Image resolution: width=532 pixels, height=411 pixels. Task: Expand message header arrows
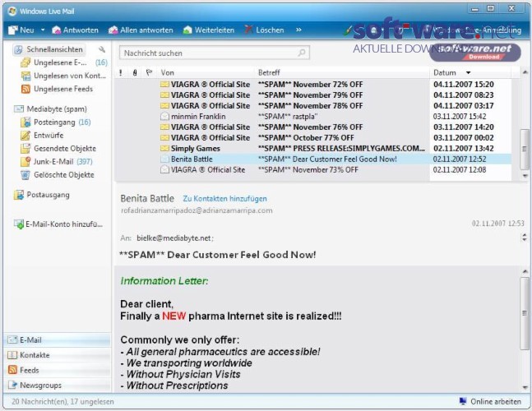coord(525,238)
